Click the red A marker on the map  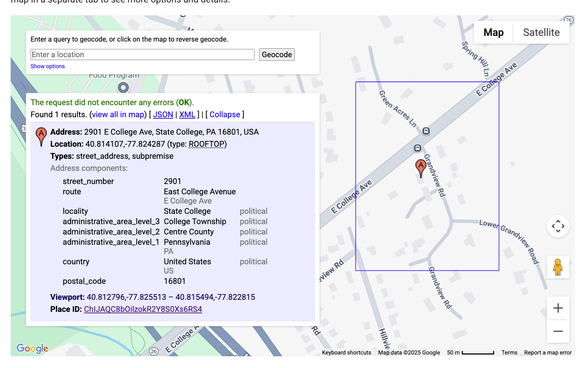pyautogui.click(x=421, y=167)
